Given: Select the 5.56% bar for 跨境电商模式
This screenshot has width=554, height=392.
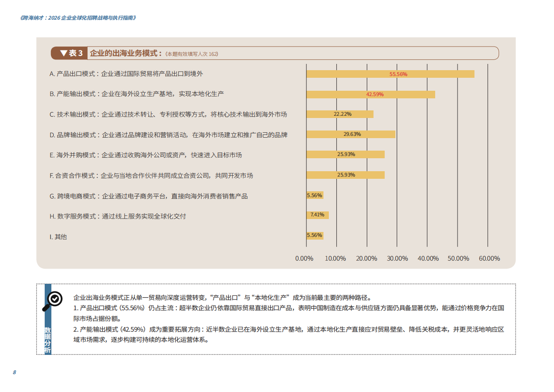Looking at the screenshot, I should pos(314,195).
